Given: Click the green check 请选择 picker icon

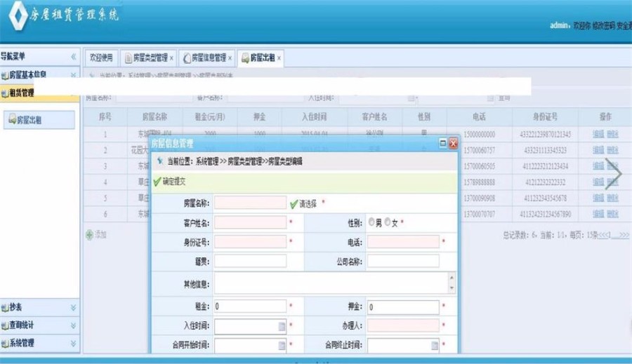Looking at the screenshot, I should point(294,204).
